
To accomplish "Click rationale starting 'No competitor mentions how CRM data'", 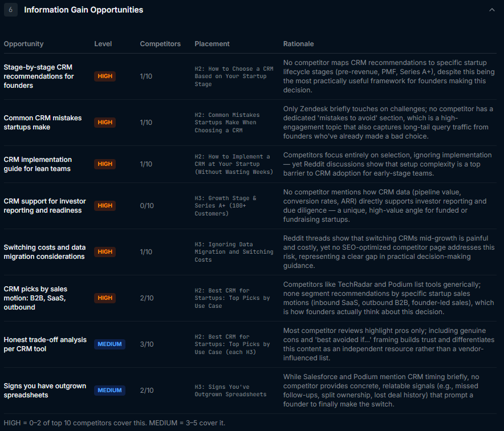I will click(385, 206).
